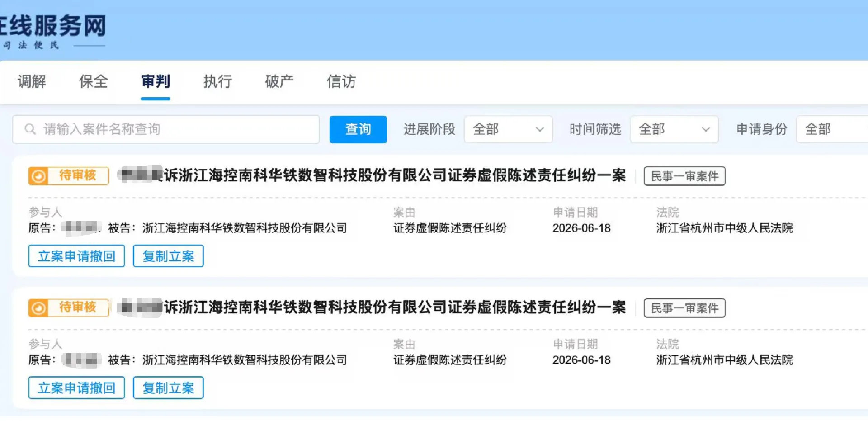This screenshot has height=421, width=868.
Task: Click the 查询 button
Action: click(358, 129)
